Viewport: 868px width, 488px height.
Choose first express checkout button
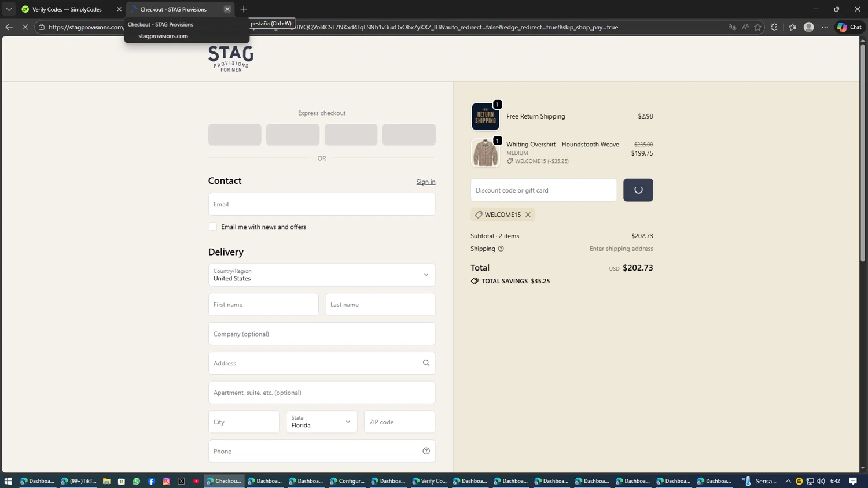coord(235,135)
